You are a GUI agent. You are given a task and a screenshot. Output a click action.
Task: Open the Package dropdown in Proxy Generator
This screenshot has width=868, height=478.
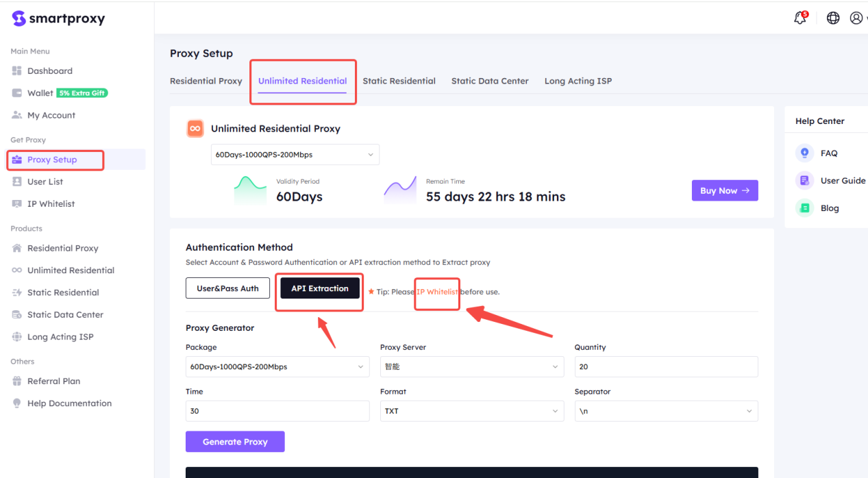[x=277, y=366]
